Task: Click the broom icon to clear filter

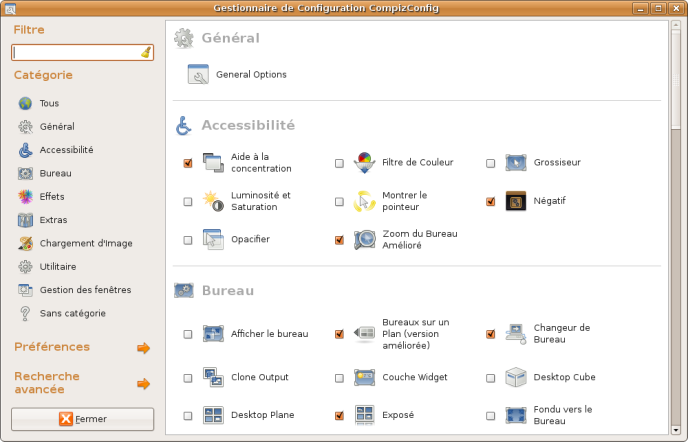Action: pyautogui.click(x=146, y=52)
